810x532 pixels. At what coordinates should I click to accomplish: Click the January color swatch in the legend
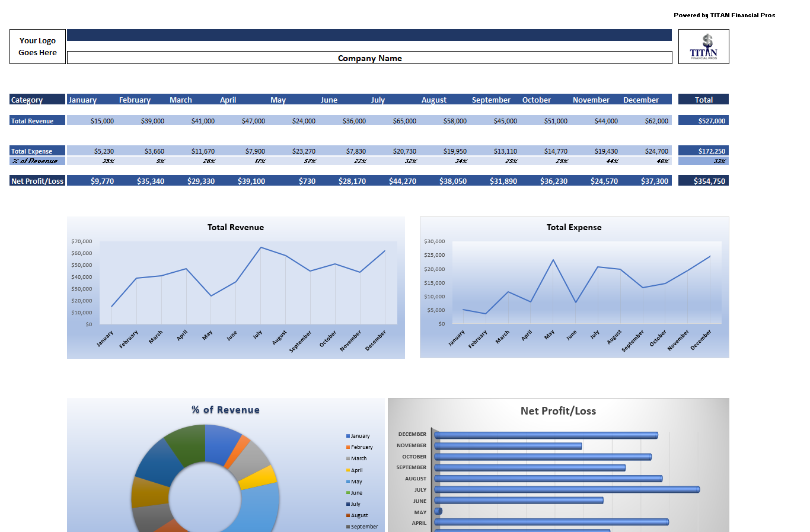[x=348, y=436]
